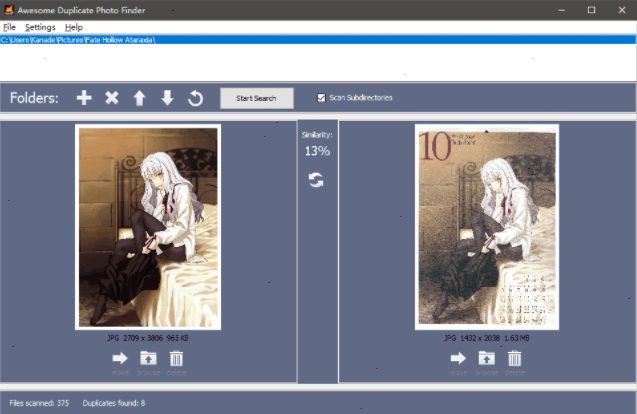
Task: Move the right image with its arrow icon
Action: pyautogui.click(x=458, y=358)
